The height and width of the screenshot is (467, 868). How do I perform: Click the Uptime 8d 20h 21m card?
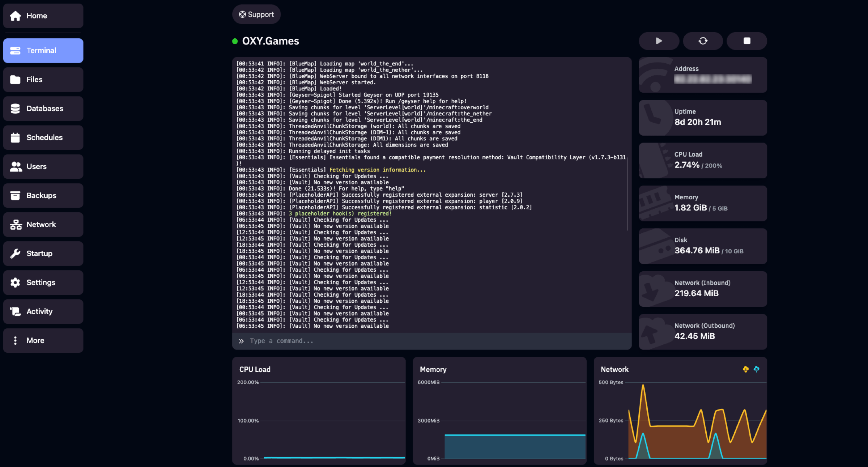coord(703,118)
